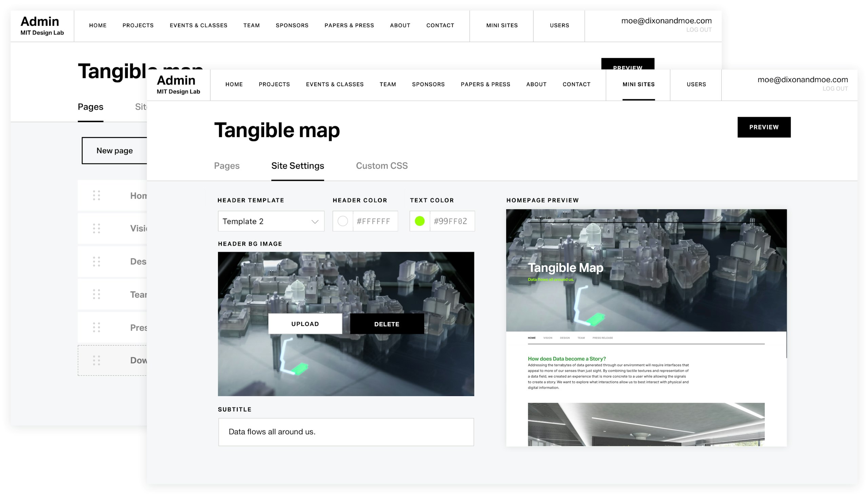Image resolution: width=868 pixels, height=495 pixels.
Task: Click the Log Out link
Action: 835,89
